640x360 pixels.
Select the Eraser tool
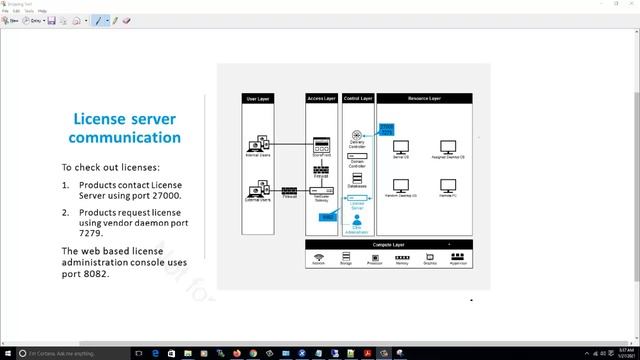pyautogui.click(x=126, y=20)
